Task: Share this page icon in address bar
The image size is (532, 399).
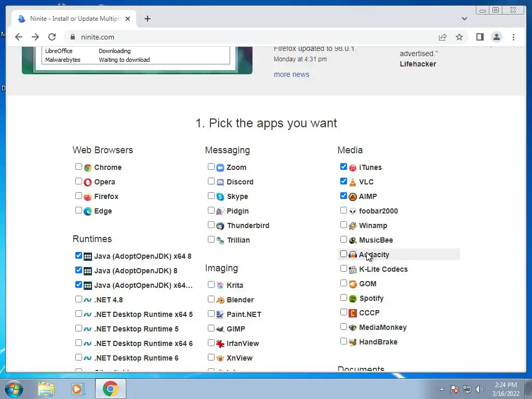Action: click(443, 37)
